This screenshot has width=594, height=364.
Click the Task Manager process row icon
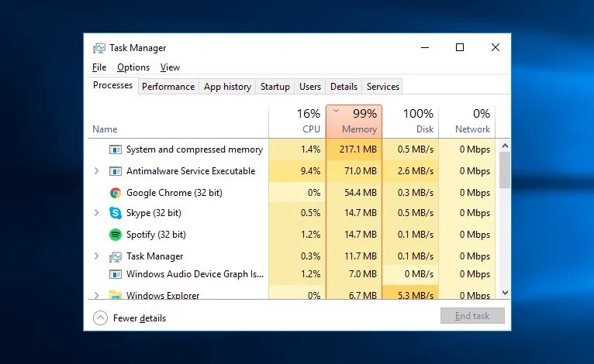[116, 256]
